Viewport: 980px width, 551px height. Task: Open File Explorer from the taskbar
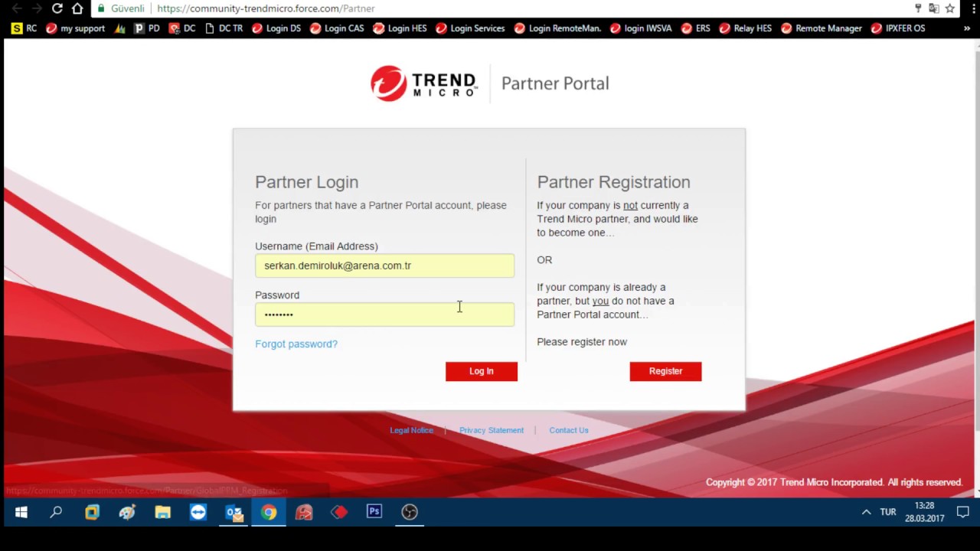162,512
